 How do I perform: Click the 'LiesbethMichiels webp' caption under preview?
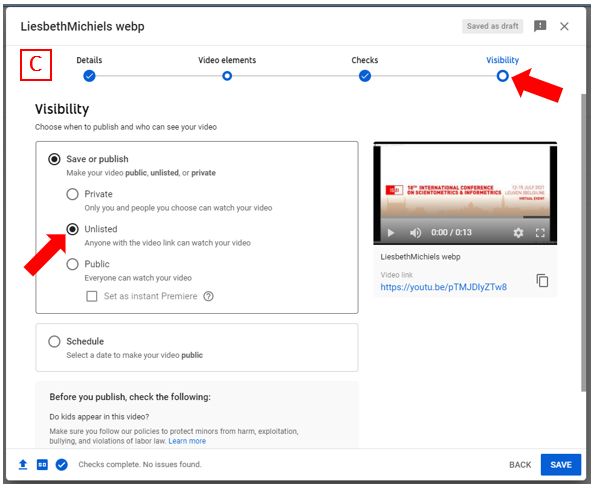pos(420,257)
